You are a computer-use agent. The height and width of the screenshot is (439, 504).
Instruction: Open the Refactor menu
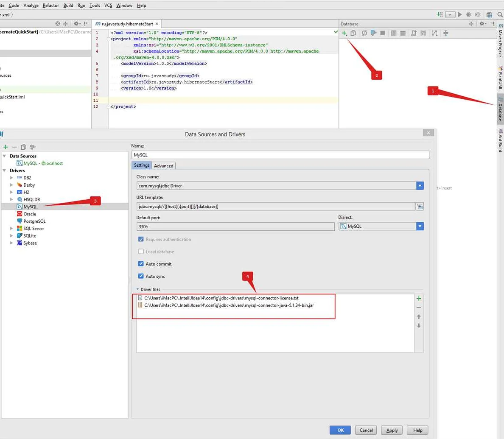tap(50, 5)
